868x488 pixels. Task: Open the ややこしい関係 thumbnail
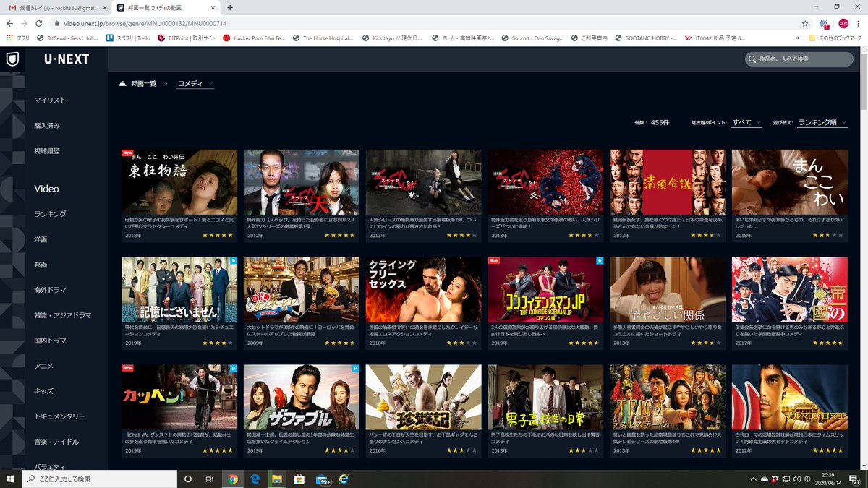[x=668, y=289]
